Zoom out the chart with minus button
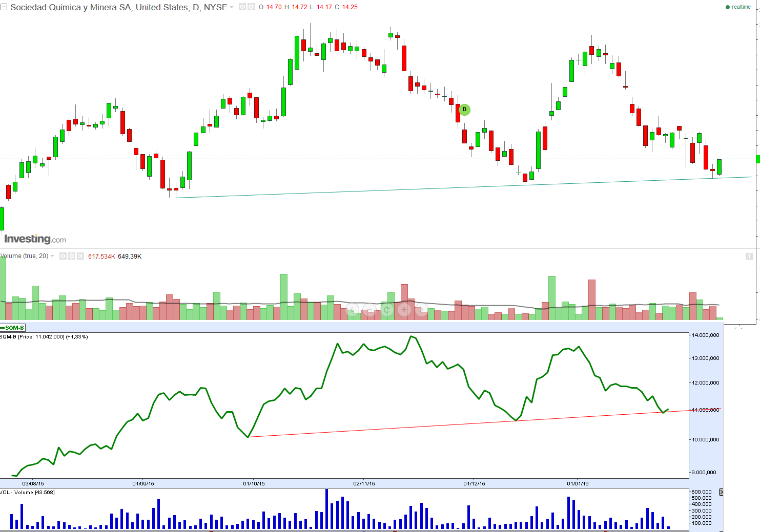Image resolution: width=760 pixels, height=532 pixels. coord(369,309)
